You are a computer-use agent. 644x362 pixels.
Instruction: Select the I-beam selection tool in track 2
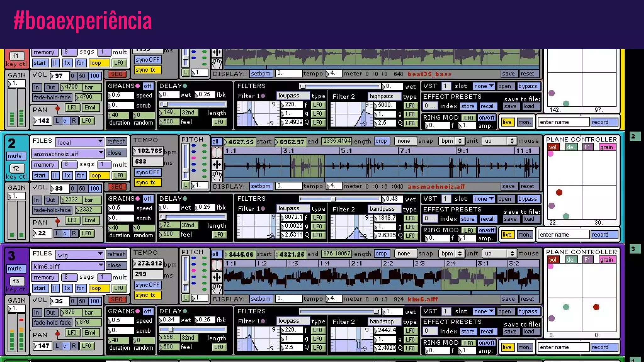point(217,153)
